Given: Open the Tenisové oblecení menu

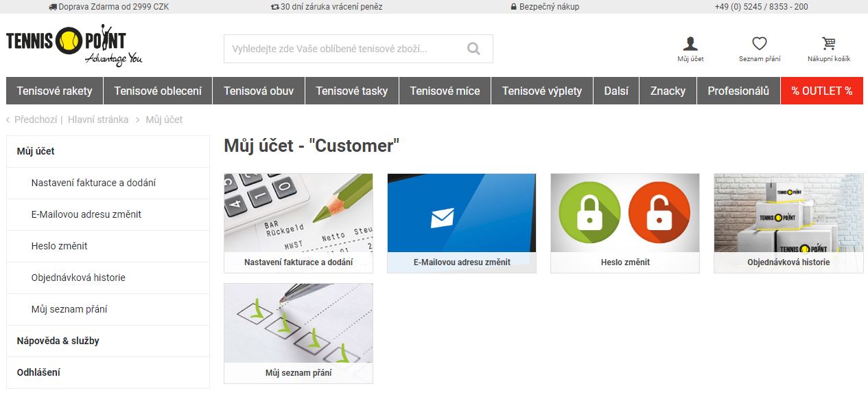Looking at the screenshot, I should 158,91.
